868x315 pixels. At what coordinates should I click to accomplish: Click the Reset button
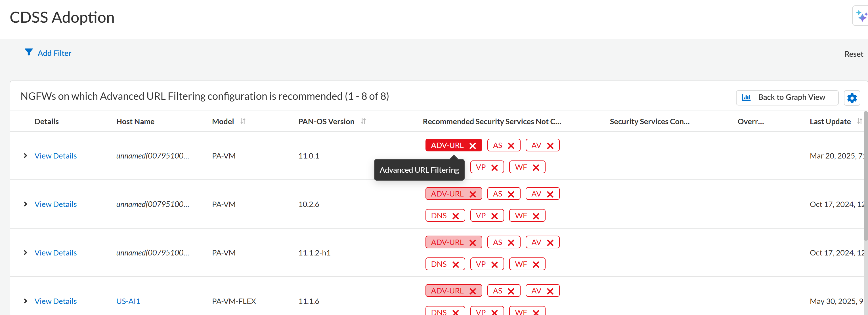(853, 54)
